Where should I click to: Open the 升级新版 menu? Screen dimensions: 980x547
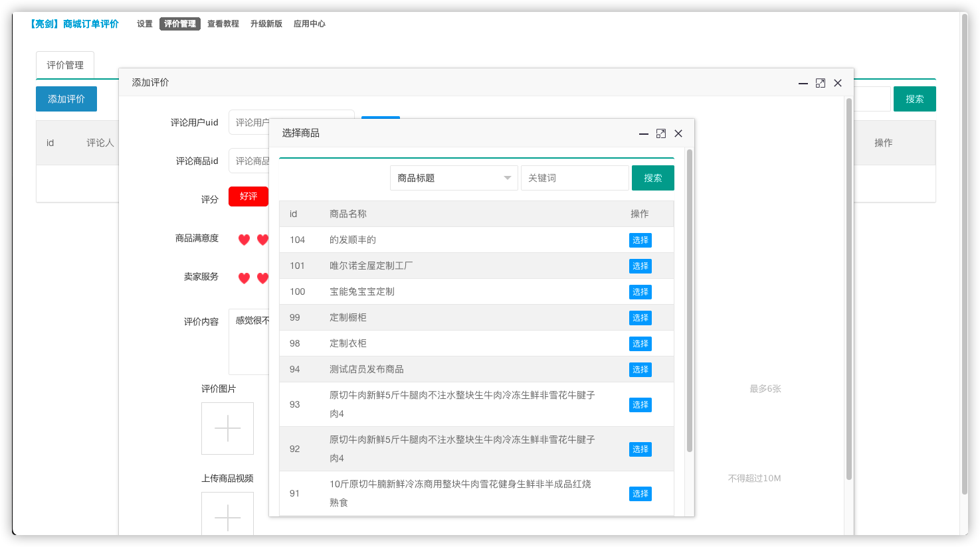pos(266,24)
